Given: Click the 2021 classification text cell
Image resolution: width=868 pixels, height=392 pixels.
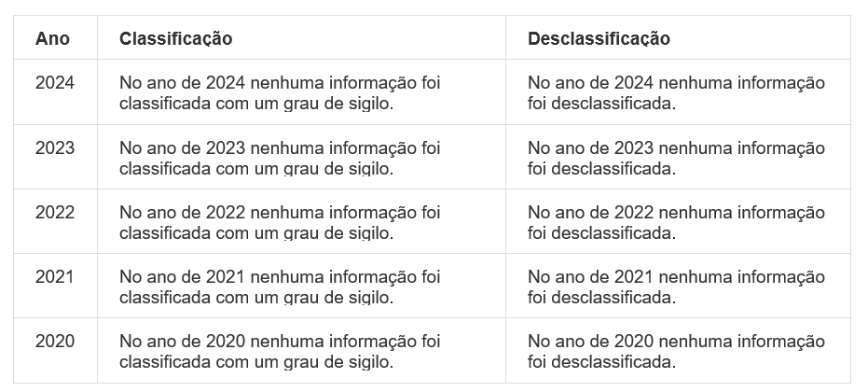Looking at the screenshot, I should coord(280,287).
